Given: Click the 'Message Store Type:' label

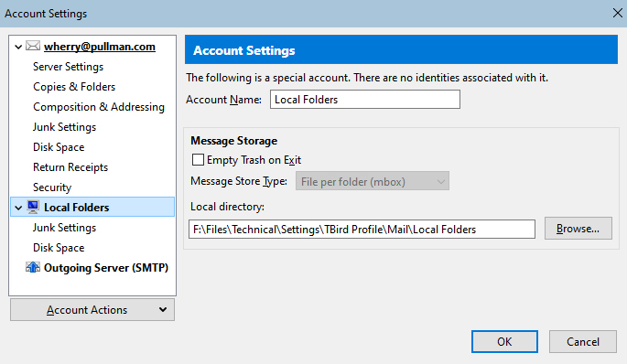Looking at the screenshot, I should tap(239, 181).
